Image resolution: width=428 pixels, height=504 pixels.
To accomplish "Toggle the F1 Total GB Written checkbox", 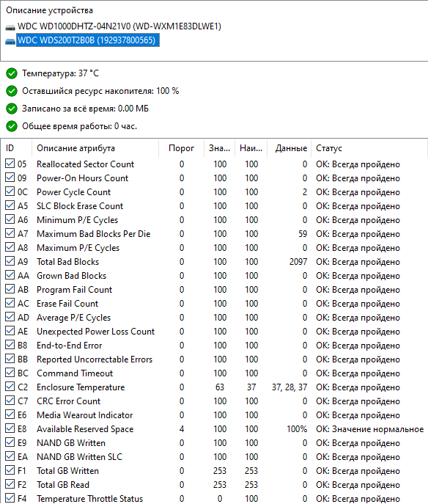I will [10, 470].
